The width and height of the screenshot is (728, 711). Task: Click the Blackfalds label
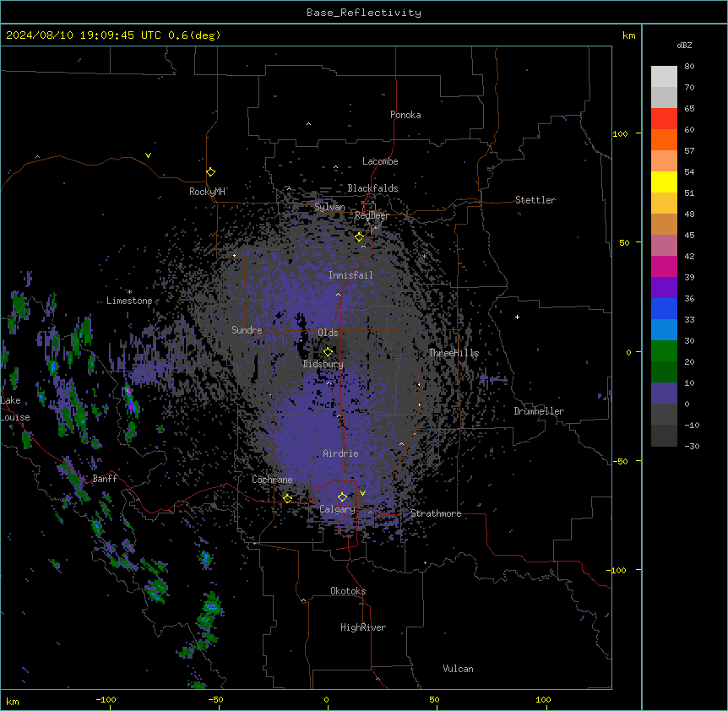pyautogui.click(x=372, y=188)
